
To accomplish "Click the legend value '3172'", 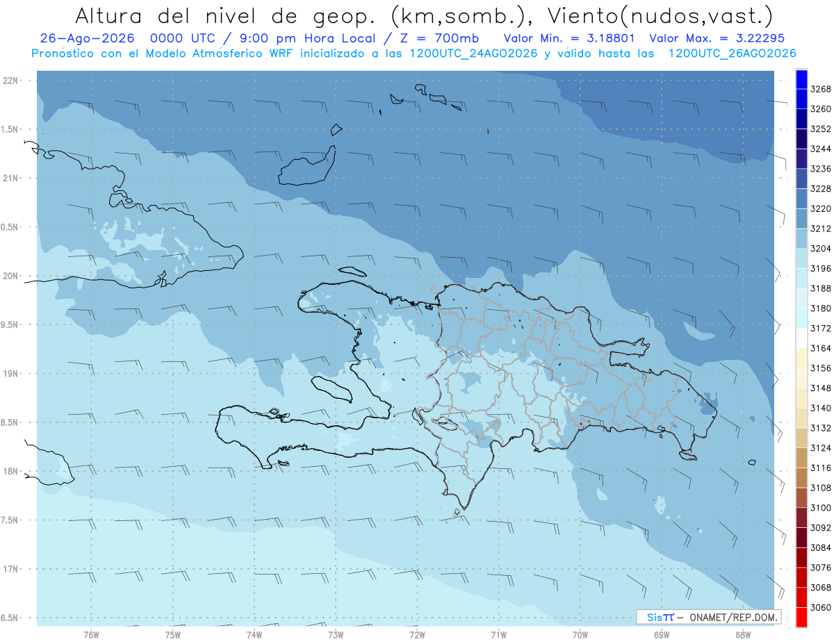I will [821, 329].
